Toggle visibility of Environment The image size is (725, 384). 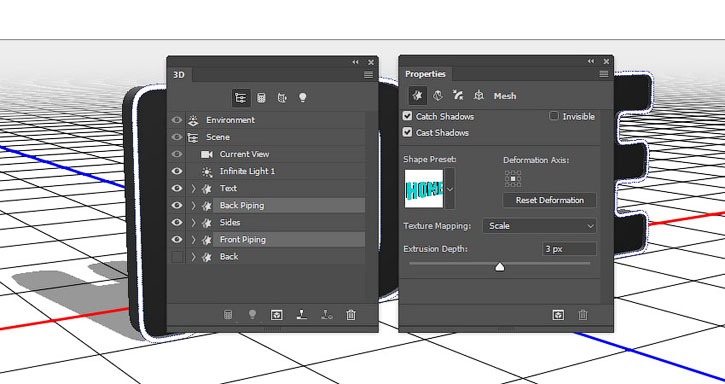[x=177, y=120]
